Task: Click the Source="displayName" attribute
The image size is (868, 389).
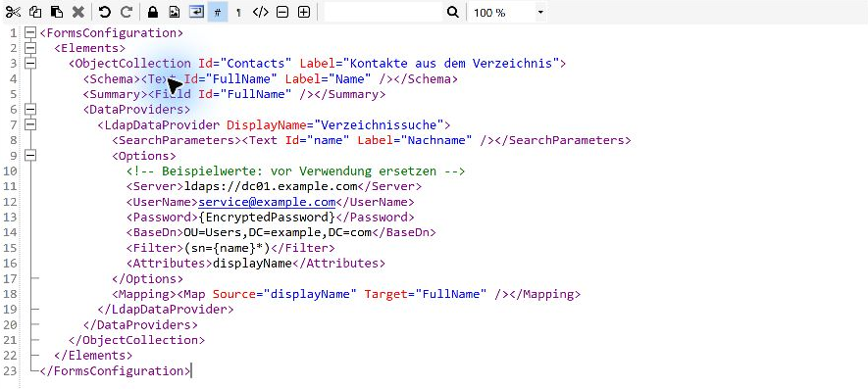Action: pos(285,294)
